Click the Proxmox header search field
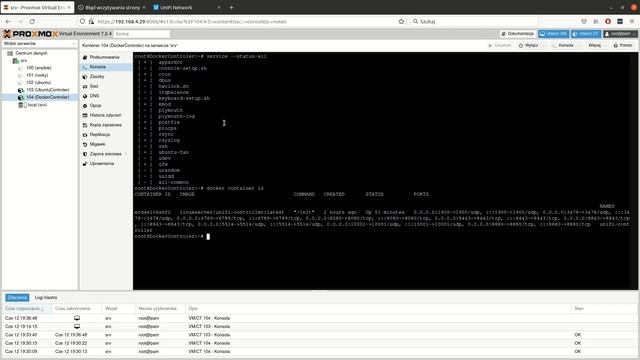The height and width of the screenshot is (360, 640). click(x=142, y=34)
